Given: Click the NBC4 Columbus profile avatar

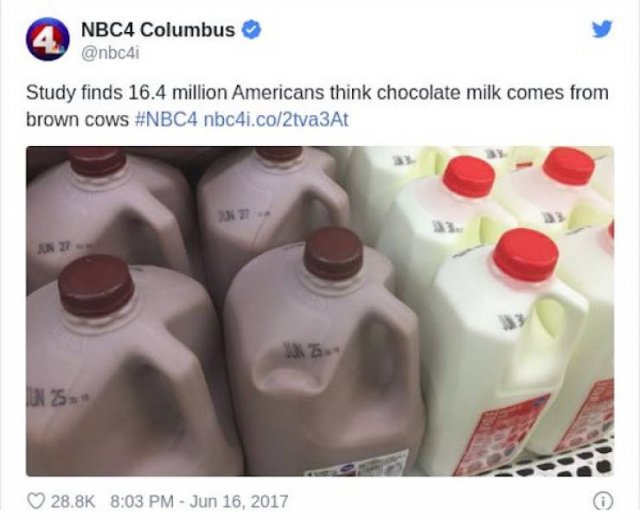Looking at the screenshot, I should pyautogui.click(x=48, y=39).
